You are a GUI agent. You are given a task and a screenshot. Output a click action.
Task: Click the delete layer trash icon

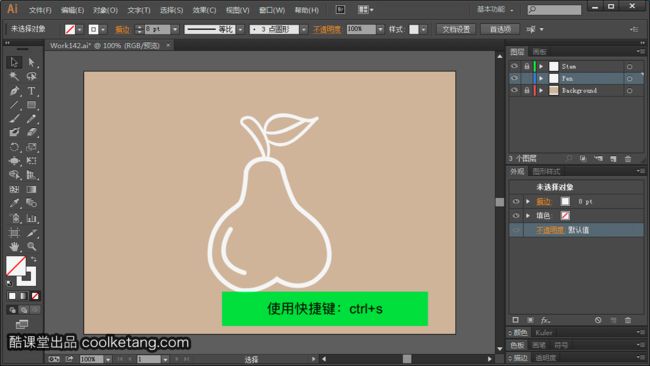(x=628, y=159)
